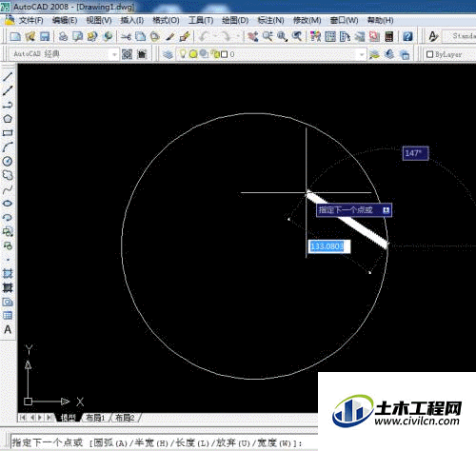Open the Hatch tool
The width and height of the screenshot is (476, 451).
pyautogui.click(x=8, y=273)
